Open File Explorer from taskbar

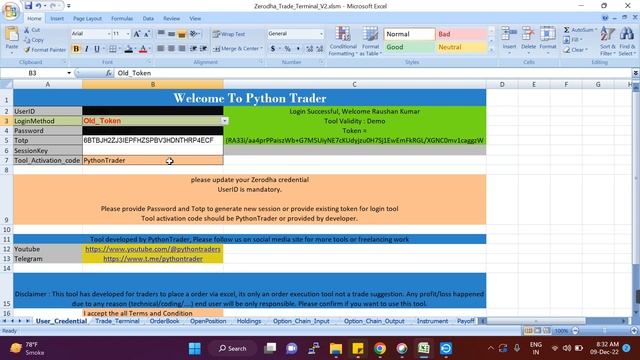[x=336, y=349]
